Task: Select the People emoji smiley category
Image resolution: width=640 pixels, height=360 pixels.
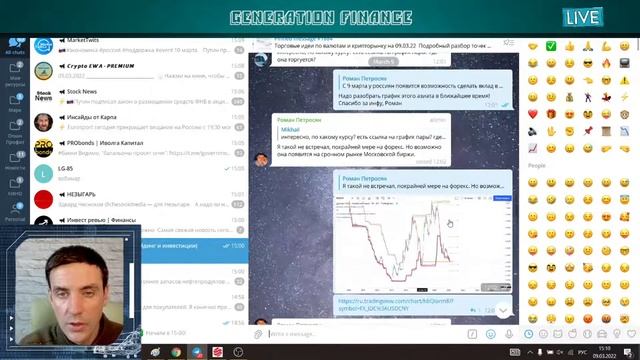Action: [543, 334]
